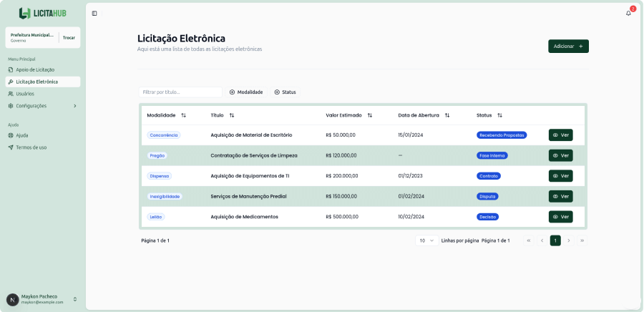The width and height of the screenshot is (644, 312).
Task: Click the Trocar button
Action: tap(69, 37)
